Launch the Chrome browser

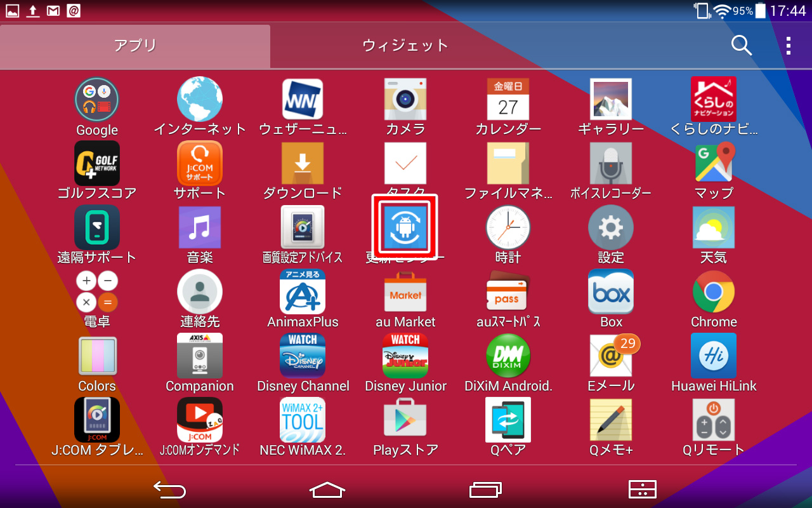[714, 291]
